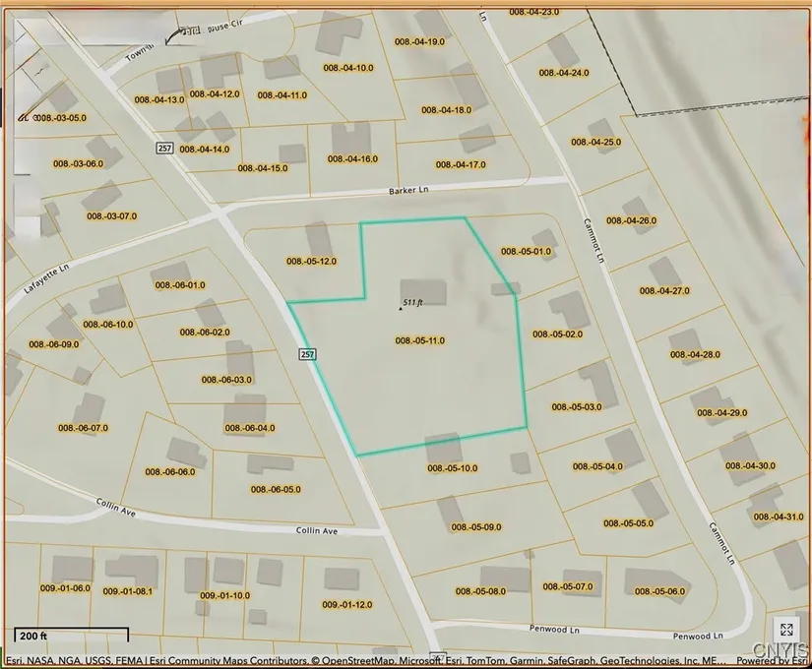
Task: Select highlighted parcel 008.-05-11.0
Action: [x=420, y=340]
